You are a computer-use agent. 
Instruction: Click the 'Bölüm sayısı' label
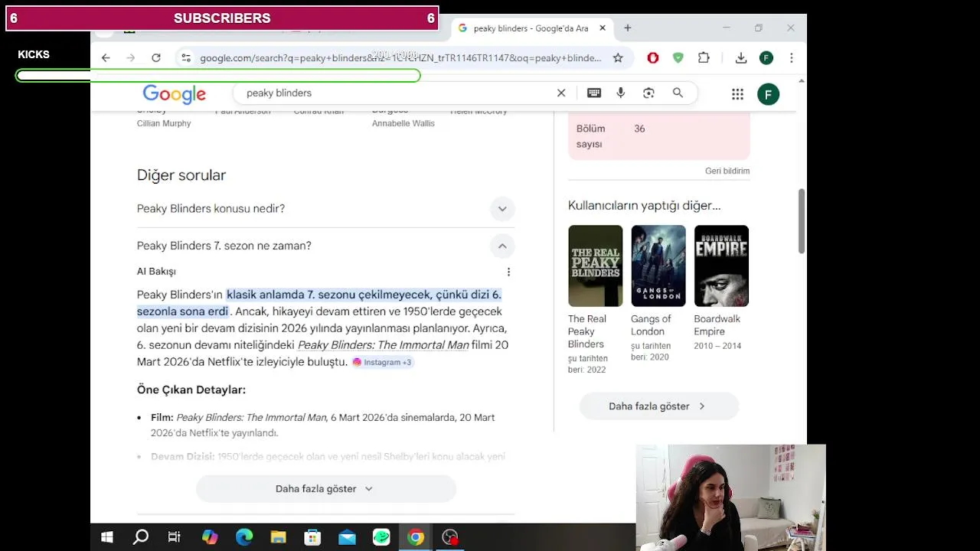coord(591,136)
